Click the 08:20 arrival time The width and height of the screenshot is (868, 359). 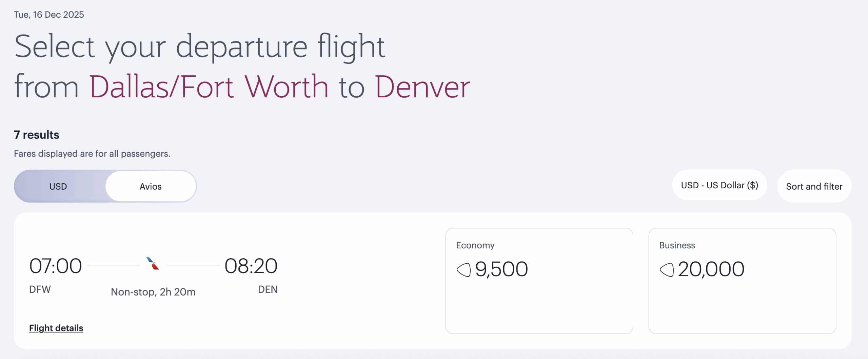[251, 266]
